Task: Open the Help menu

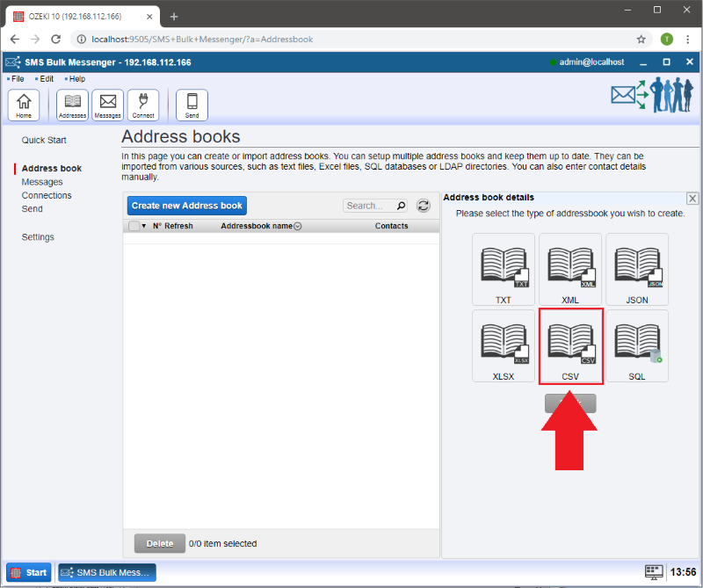Action: click(76, 79)
